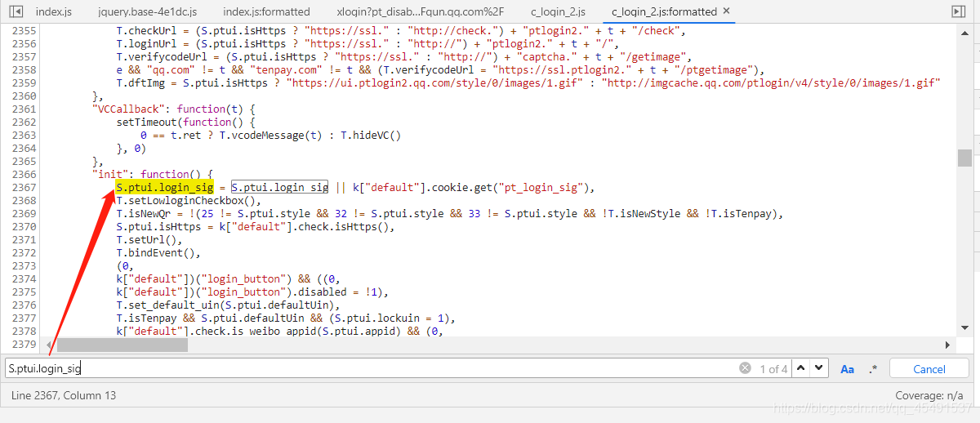The height and width of the screenshot is (423, 980).
Task: Click the outlined S.ptui.login_sig occurrence
Action: pos(280,187)
